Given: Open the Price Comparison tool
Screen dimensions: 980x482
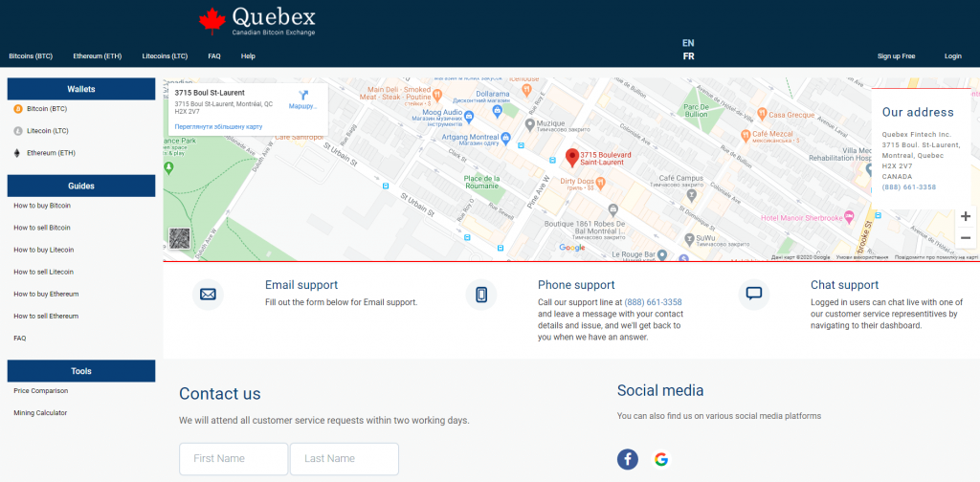Looking at the screenshot, I should click(x=40, y=391).
